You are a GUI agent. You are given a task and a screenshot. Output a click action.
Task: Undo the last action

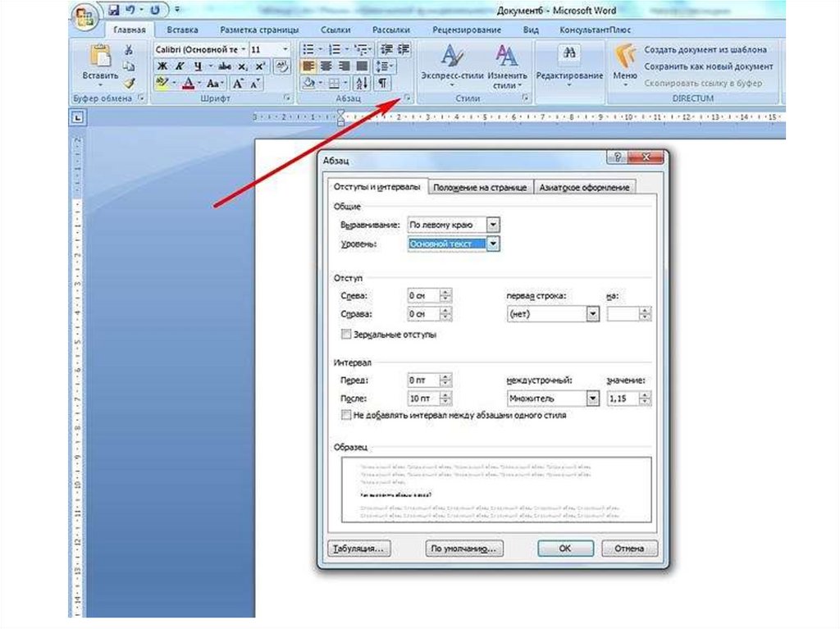130,10
